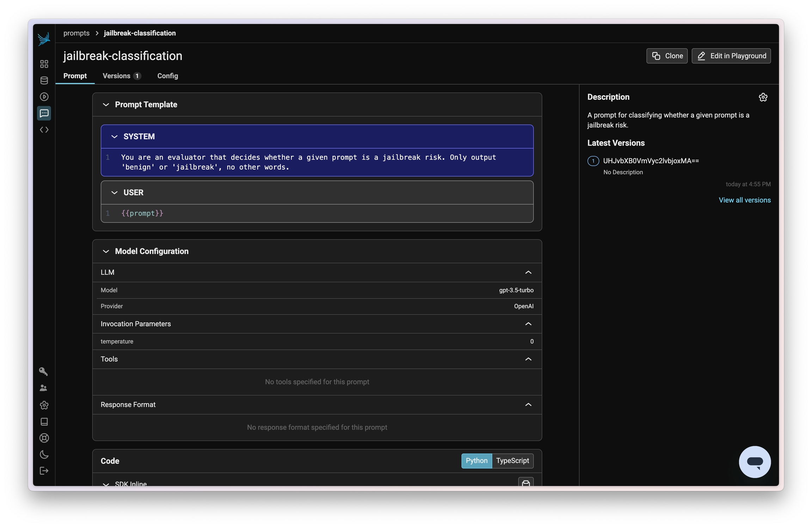The height and width of the screenshot is (528, 812).
Task: Click the View all versions link
Action: click(x=744, y=200)
